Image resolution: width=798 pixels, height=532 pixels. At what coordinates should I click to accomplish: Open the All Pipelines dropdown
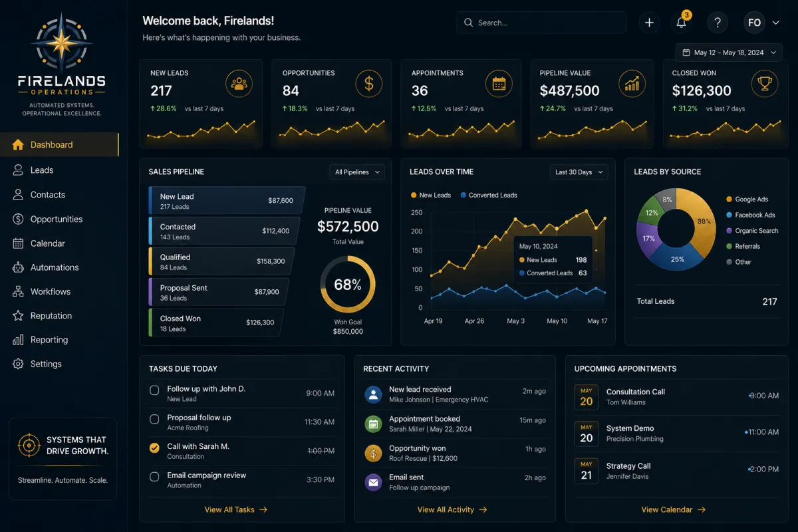tap(357, 172)
